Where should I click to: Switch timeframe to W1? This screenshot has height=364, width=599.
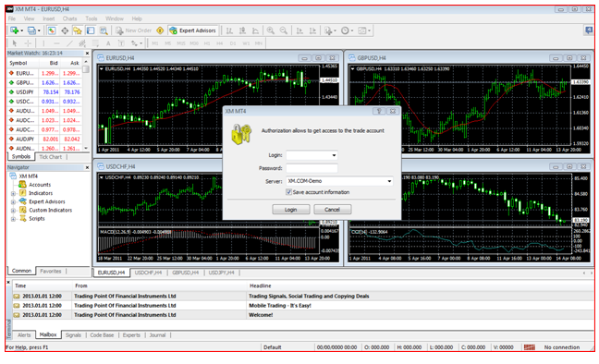(x=246, y=43)
